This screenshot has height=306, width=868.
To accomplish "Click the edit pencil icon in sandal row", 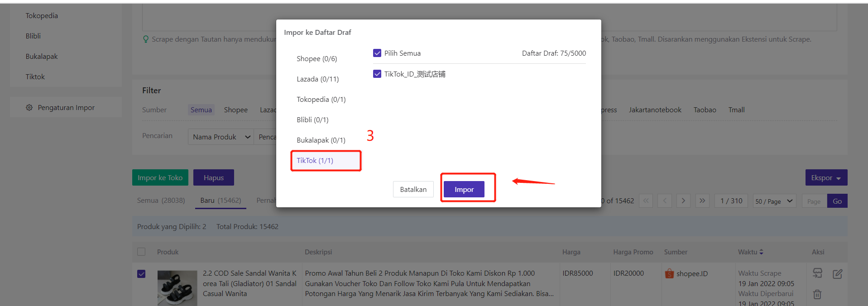I will pyautogui.click(x=837, y=273).
